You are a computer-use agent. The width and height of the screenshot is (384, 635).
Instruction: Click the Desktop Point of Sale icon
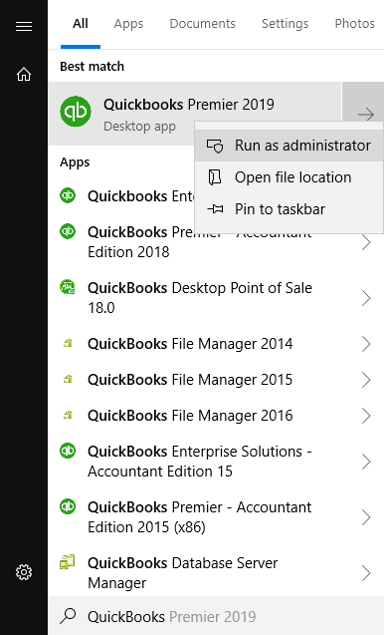point(68,288)
